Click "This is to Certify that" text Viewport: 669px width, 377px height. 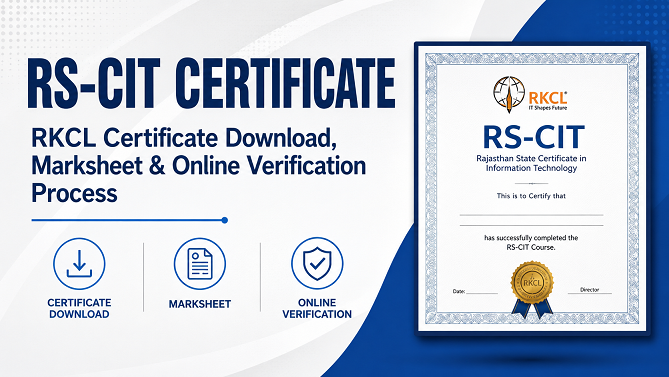pyautogui.click(x=531, y=196)
